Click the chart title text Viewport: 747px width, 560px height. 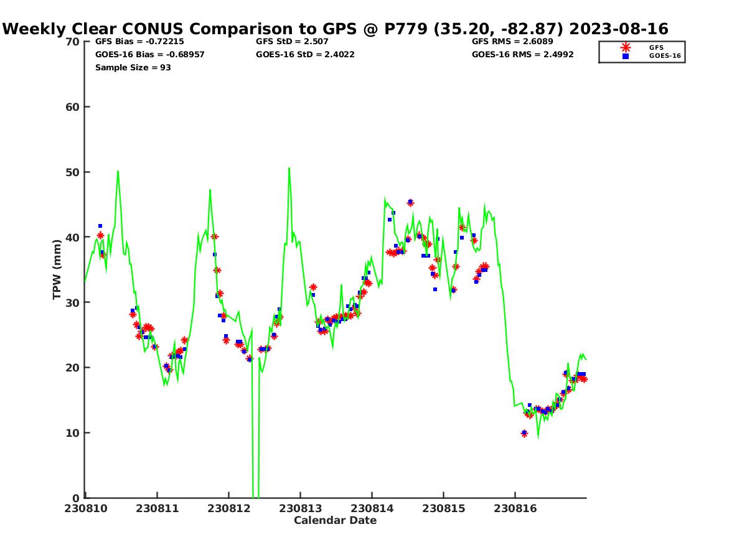pos(336,29)
